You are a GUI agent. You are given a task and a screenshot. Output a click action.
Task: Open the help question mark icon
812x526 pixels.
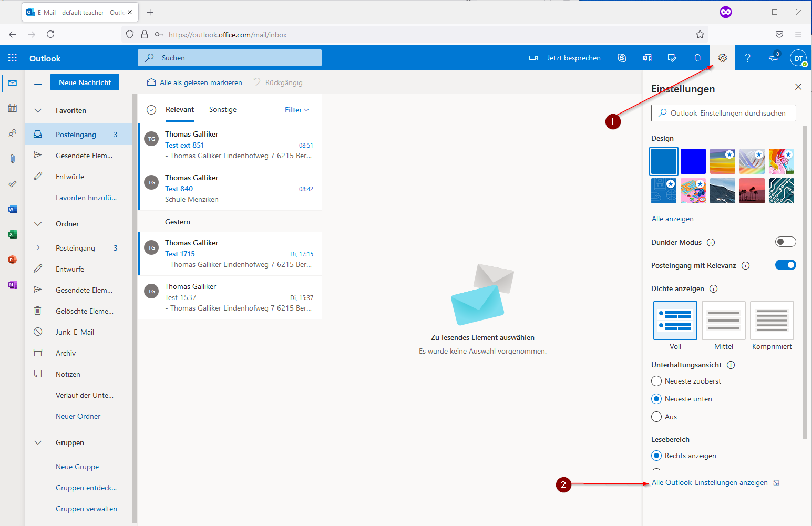pyautogui.click(x=747, y=58)
